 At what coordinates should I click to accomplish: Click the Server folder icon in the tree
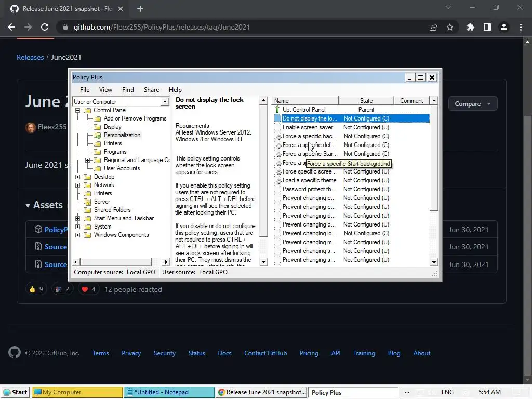[x=87, y=202]
